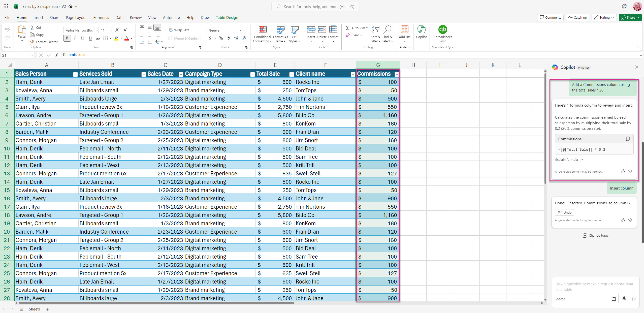The width and height of the screenshot is (644, 313).
Task: Apply Format As Table
Action: 280,34
